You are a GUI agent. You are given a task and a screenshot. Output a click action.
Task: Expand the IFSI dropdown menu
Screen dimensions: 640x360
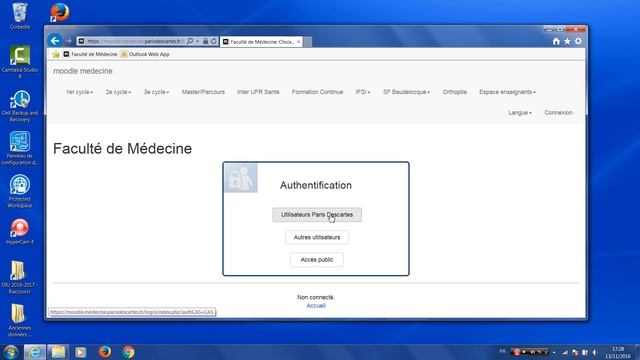point(363,92)
